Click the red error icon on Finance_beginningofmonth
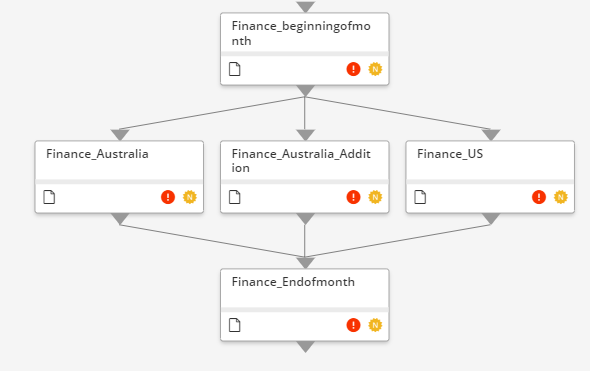590x371 pixels. tap(353, 69)
